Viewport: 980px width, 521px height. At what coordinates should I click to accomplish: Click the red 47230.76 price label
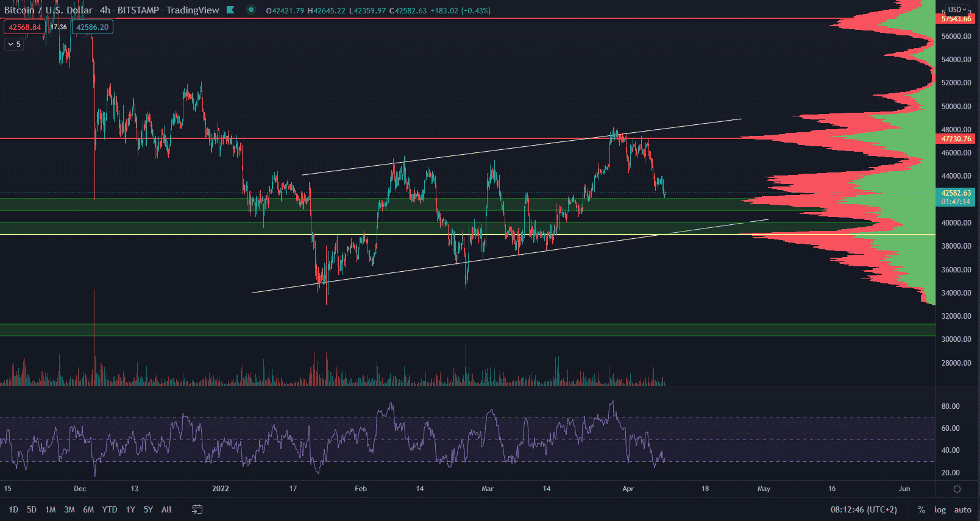(x=956, y=139)
